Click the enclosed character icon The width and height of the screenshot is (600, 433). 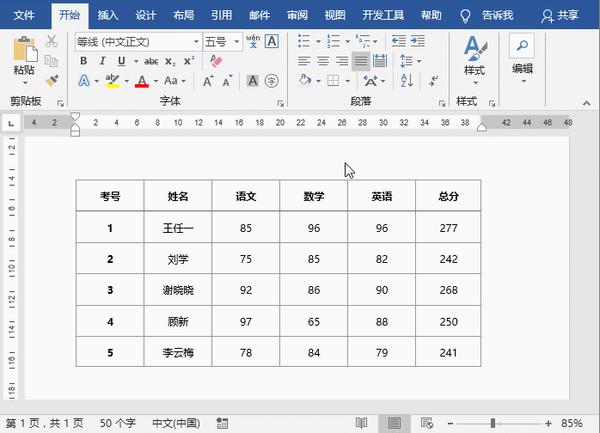point(271,81)
